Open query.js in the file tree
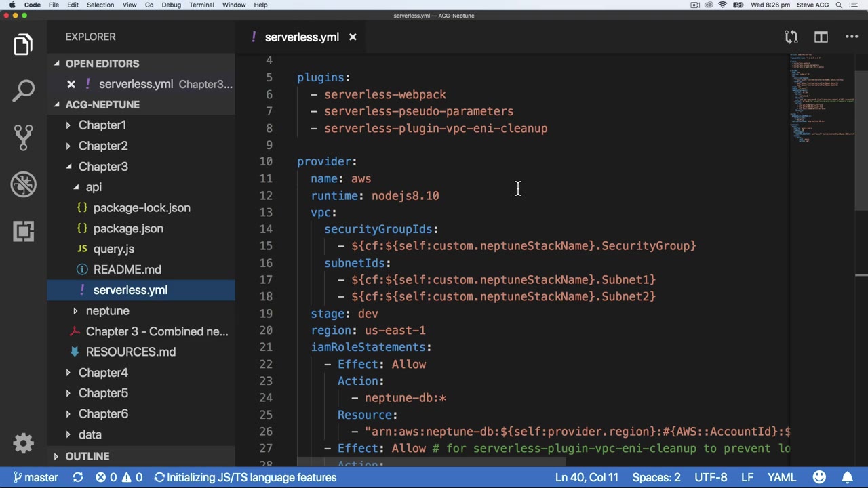 pyautogui.click(x=113, y=249)
